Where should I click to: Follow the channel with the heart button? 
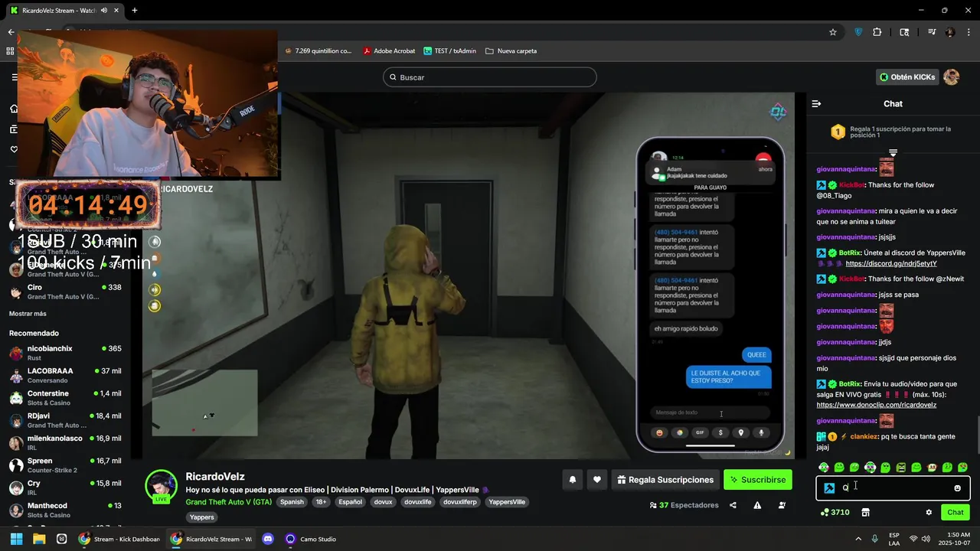[x=597, y=480]
